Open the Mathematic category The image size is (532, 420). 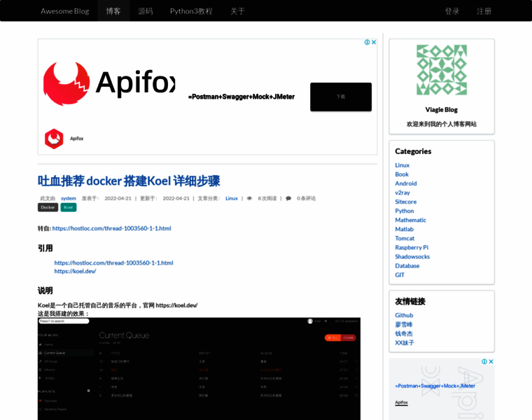pos(410,220)
